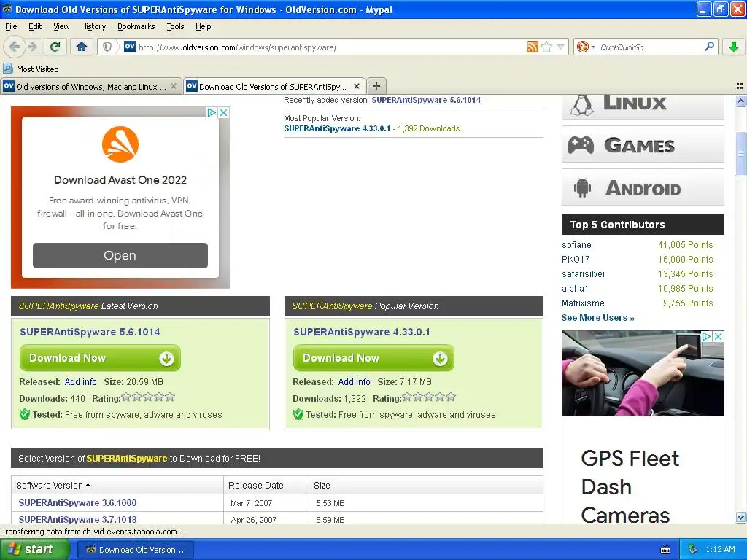Click the Avast orange logo in the ad
Viewport: 747px width, 560px height.
120,144
